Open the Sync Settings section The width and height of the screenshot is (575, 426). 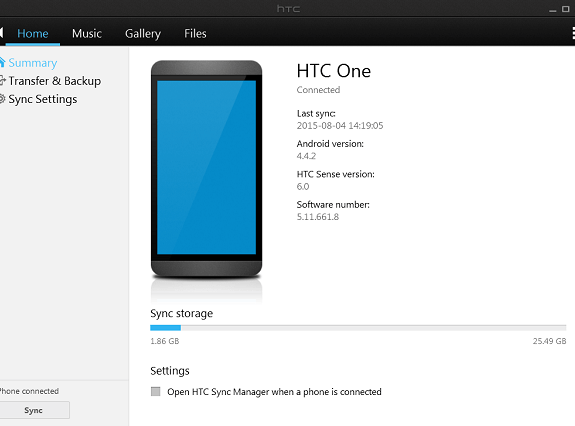43,99
